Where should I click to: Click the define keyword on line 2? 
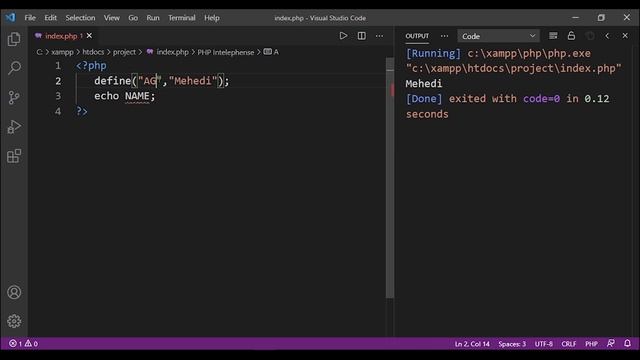(x=113, y=81)
